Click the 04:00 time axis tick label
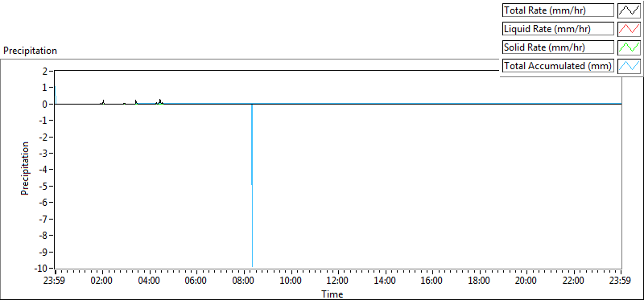This screenshot has width=644, height=300. tap(149, 282)
